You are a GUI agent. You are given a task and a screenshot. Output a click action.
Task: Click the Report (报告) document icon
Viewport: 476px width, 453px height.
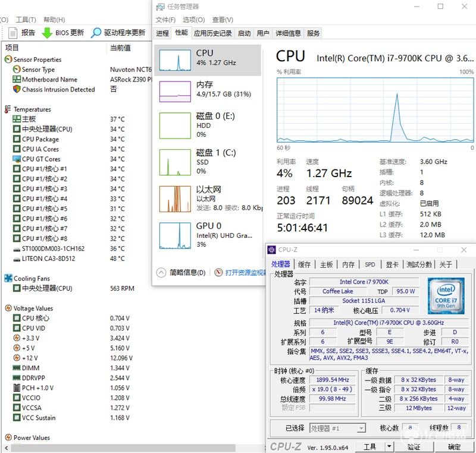(12, 33)
